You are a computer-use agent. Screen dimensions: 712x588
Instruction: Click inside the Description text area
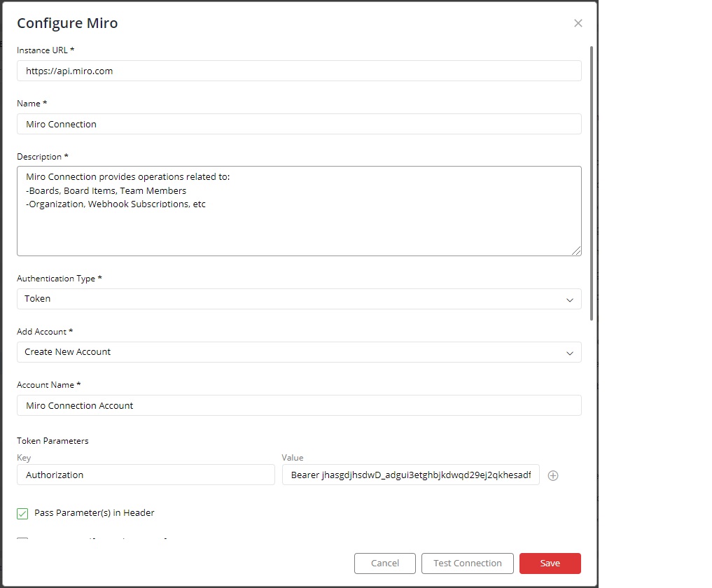[299, 211]
